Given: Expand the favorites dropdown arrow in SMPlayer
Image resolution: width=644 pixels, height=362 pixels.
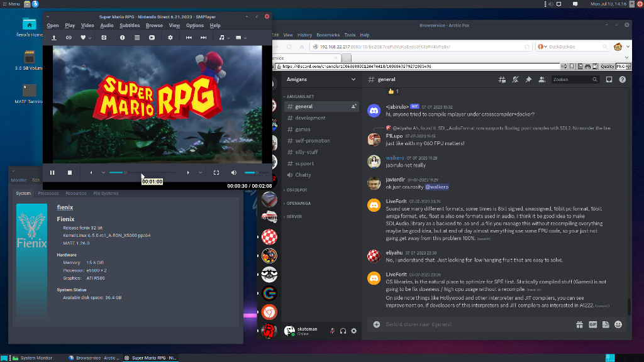Looking at the screenshot, I should tap(90, 38).
